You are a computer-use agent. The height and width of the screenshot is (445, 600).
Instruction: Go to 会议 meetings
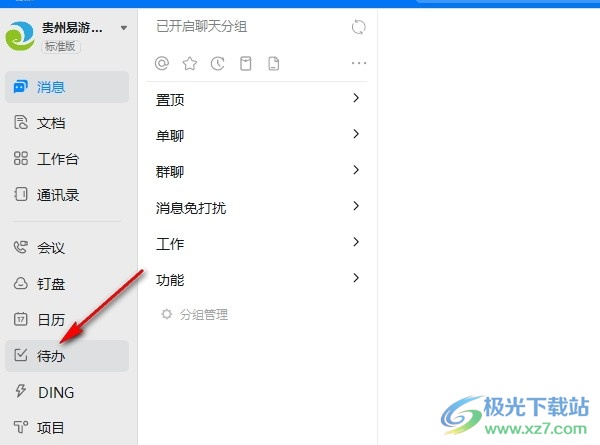tap(67, 248)
